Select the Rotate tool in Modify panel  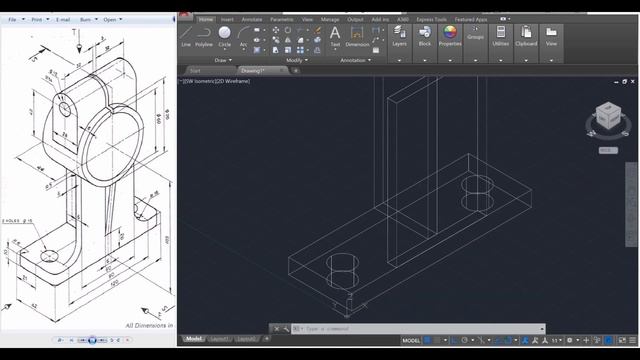click(288, 30)
